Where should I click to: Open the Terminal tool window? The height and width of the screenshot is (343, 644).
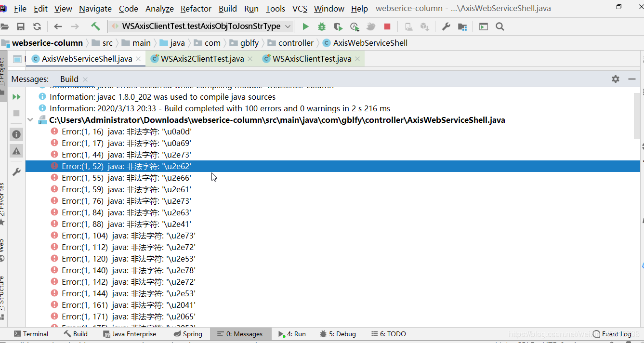click(x=31, y=334)
